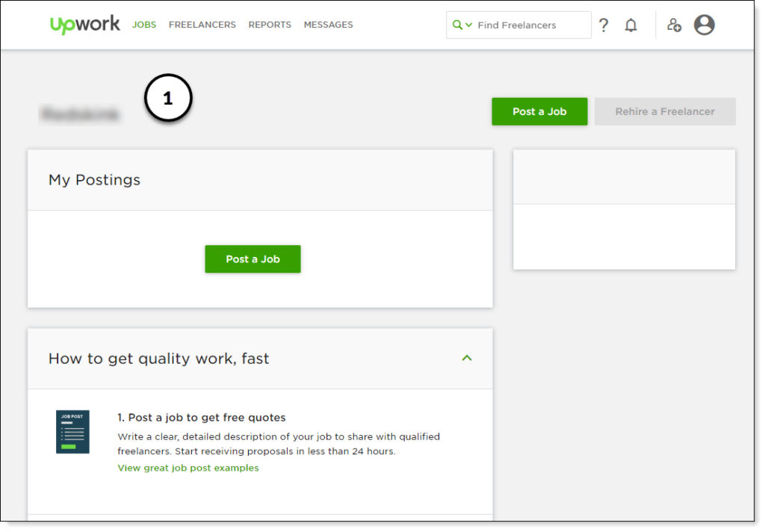
Task: Collapse the How to get quality work section
Action: coord(467,358)
